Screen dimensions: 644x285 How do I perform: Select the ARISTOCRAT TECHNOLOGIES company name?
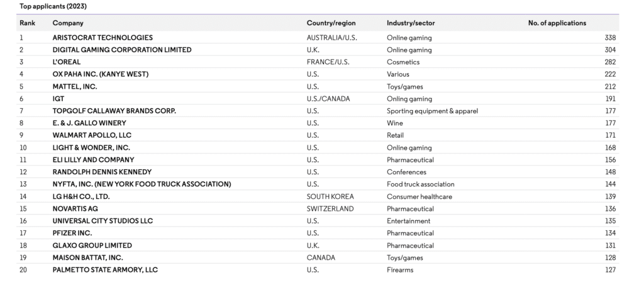tap(103, 38)
